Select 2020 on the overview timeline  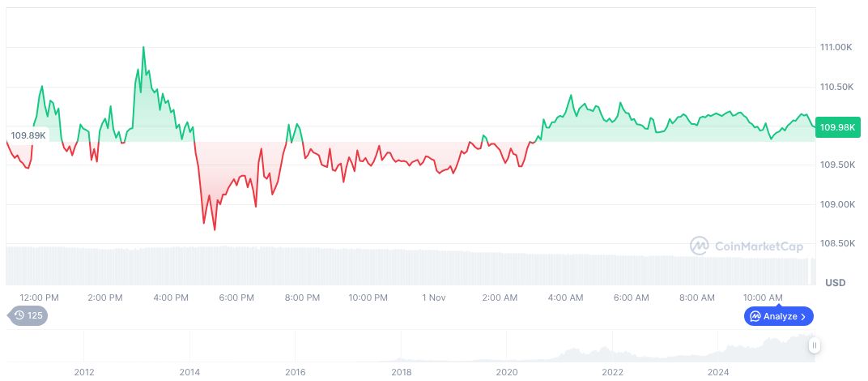[x=507, y=372]
